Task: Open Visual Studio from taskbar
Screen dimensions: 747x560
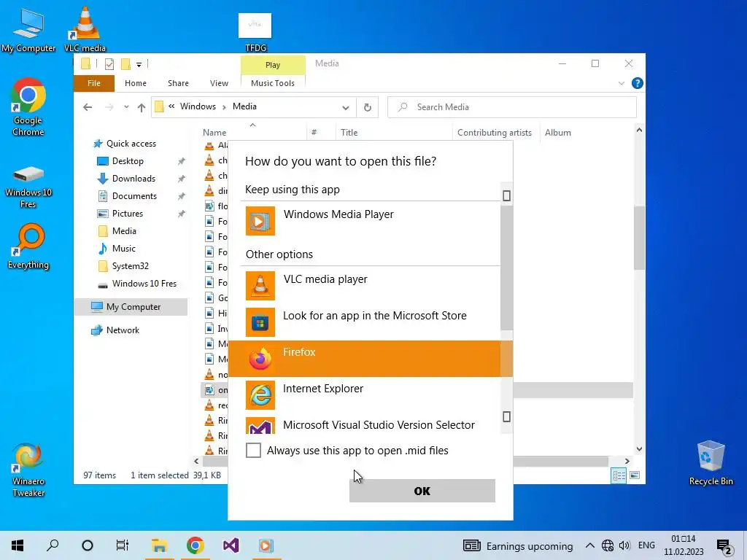Action: [x=231, y=545]
